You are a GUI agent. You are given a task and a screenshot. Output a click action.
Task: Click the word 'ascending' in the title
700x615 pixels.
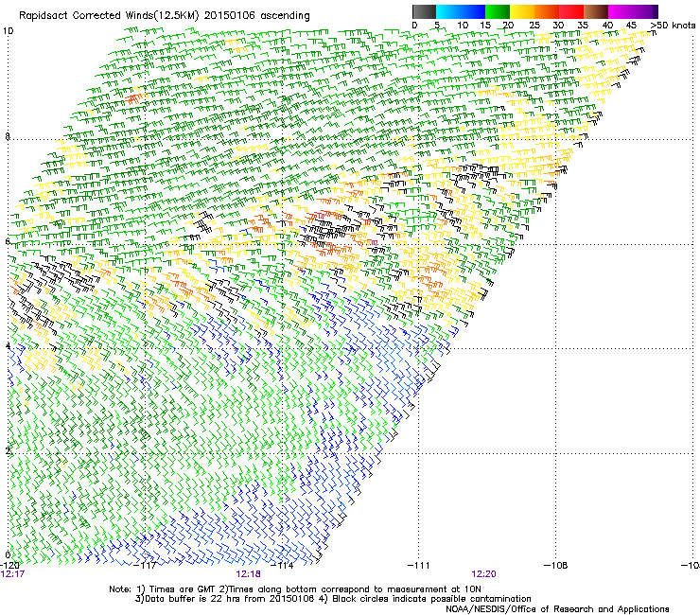click(x=285, y=16)
